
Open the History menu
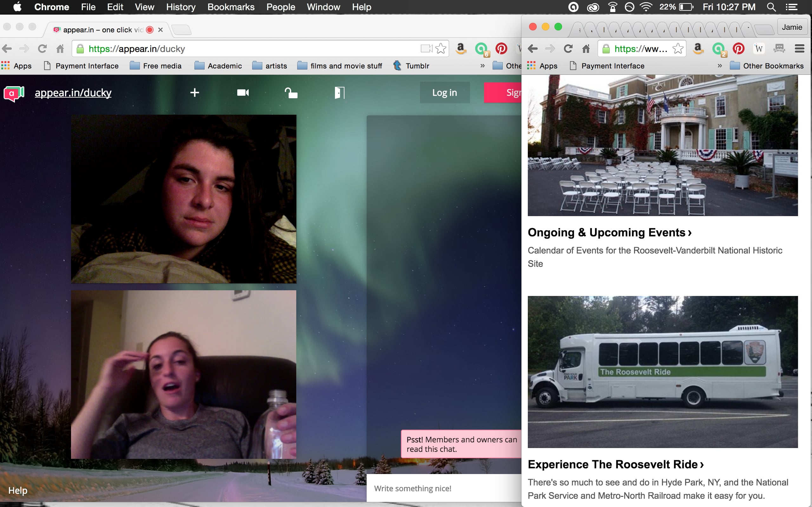tap(180, 7)
